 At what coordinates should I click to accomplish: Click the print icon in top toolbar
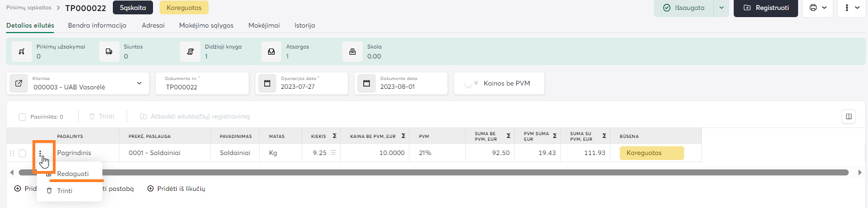[x=813, y=8]
